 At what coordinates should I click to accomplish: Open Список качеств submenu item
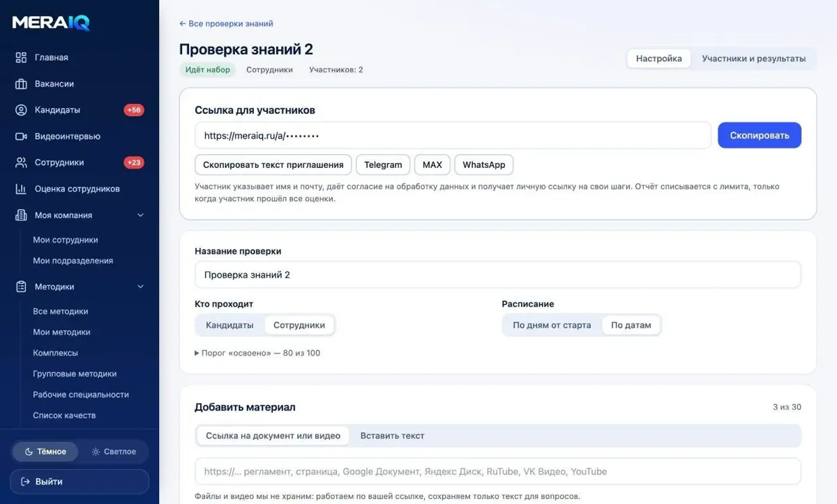(64, 415)
